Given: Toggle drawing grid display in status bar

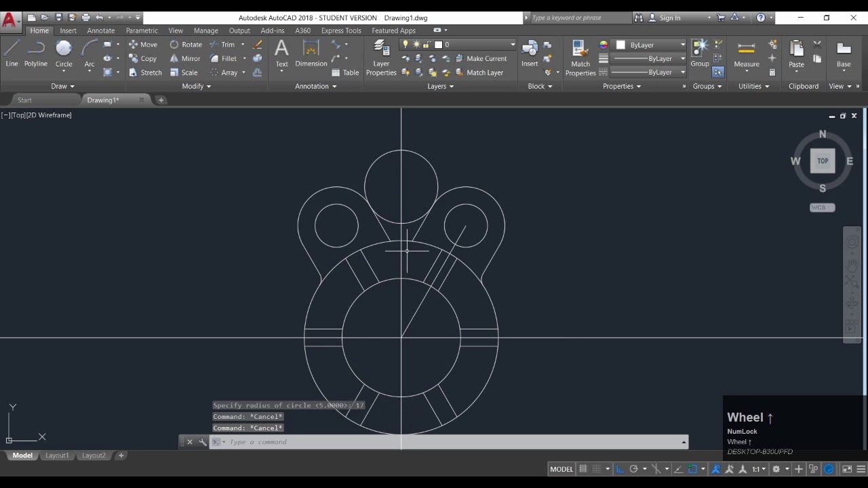Looking at the screenshot, I should tap(583, 469).
